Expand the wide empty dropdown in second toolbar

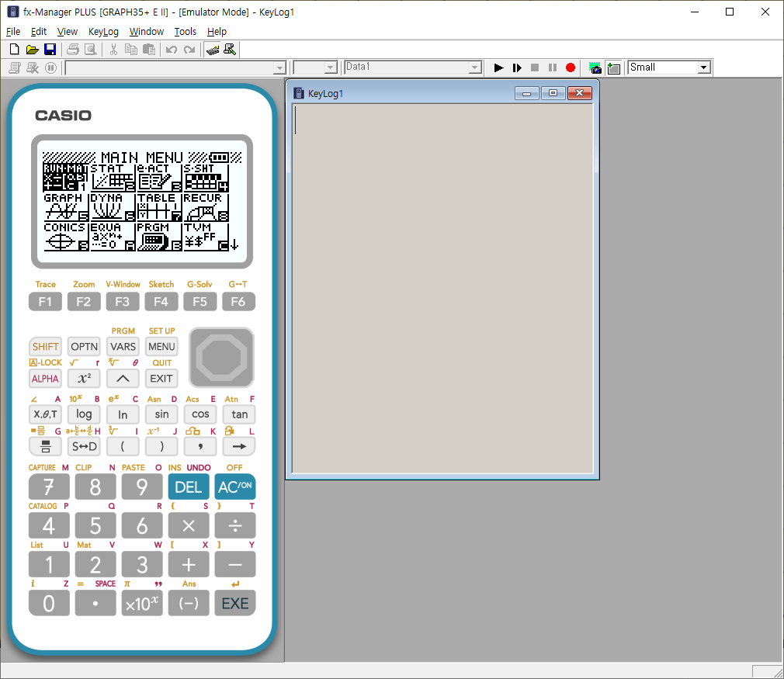[279, 67]
